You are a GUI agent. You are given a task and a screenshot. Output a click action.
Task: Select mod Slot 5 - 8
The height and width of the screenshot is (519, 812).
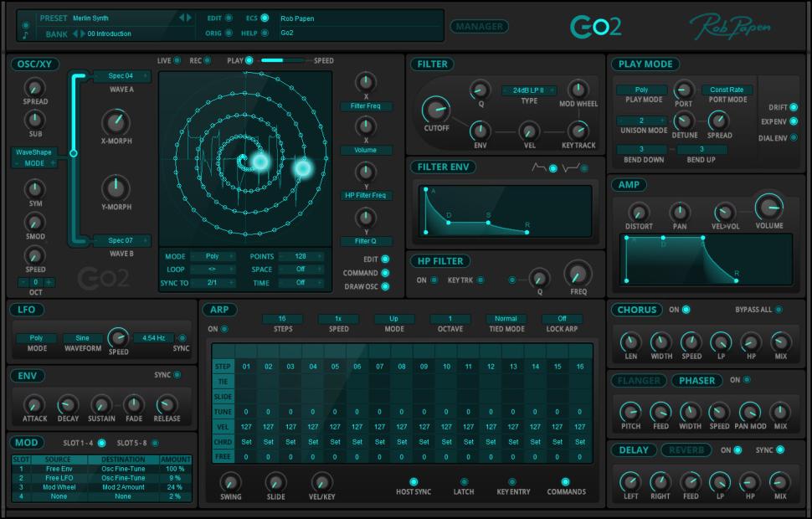click(x=155, y=443)
